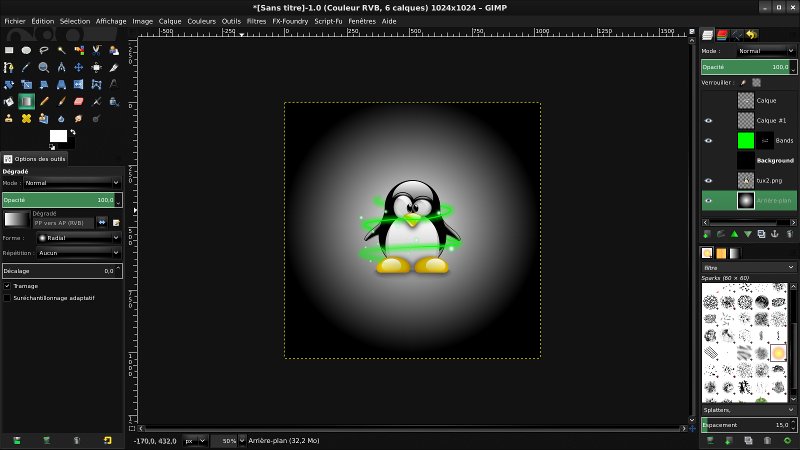This screenshot has width=800, height=450.
Task: Select the Crop tool
Action: tap(113, 67)
